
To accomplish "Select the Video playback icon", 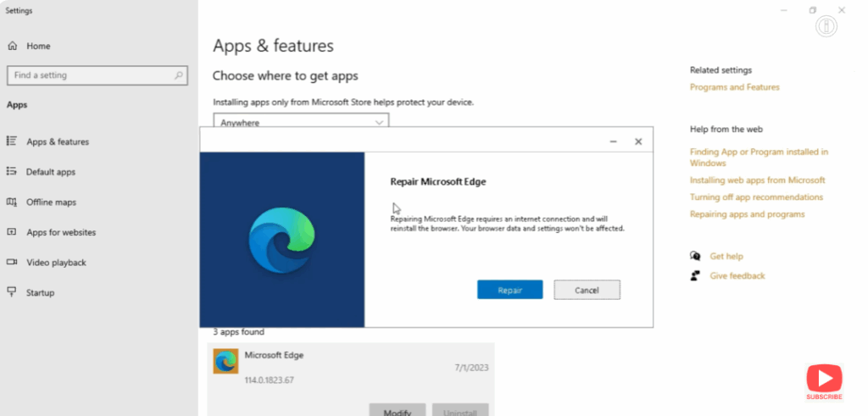I will pos(12,263).
